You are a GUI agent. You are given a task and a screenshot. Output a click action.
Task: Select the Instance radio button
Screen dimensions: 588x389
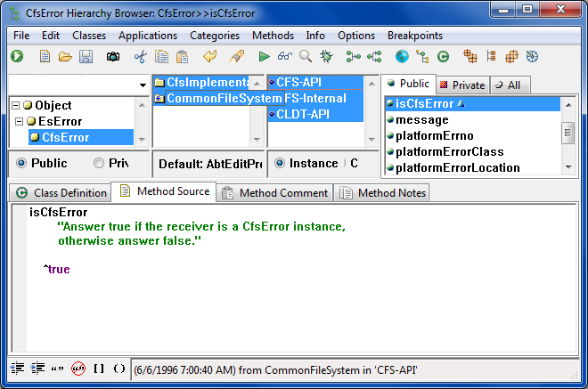pyautogui.click(x=281, y=164)
